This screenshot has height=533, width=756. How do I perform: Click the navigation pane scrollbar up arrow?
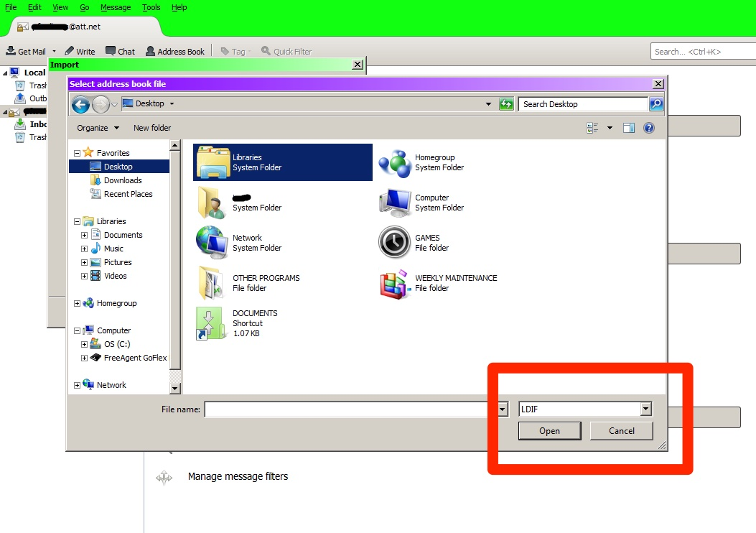[175, 145]
